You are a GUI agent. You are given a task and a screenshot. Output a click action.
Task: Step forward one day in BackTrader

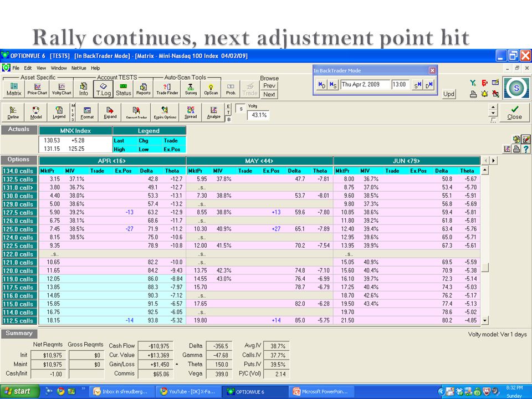[429, 85]
